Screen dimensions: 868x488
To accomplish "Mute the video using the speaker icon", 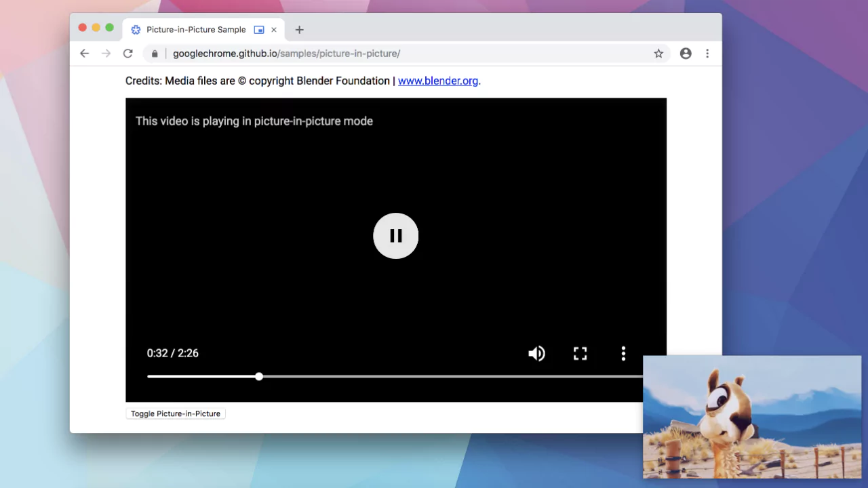I will point(536,353).
